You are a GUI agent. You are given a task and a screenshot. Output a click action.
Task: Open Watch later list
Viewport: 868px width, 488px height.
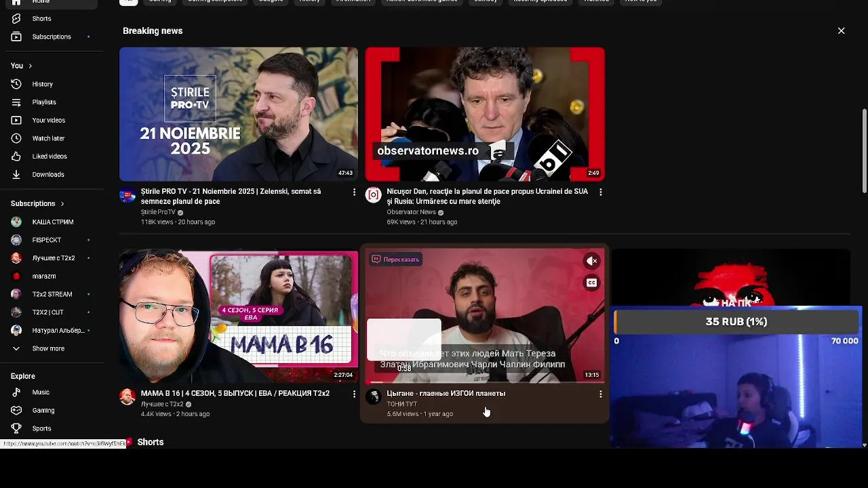click(x=48, y=138)
